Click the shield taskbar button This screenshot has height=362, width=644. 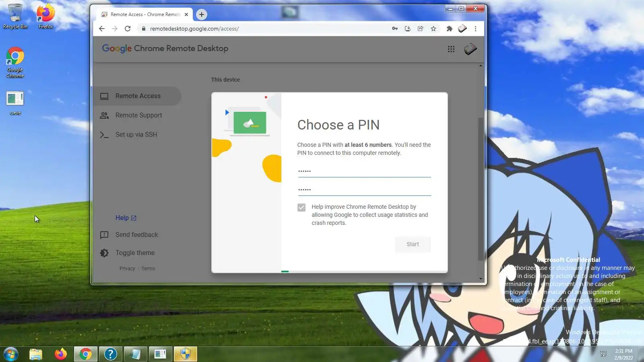[x=185, y=354]
